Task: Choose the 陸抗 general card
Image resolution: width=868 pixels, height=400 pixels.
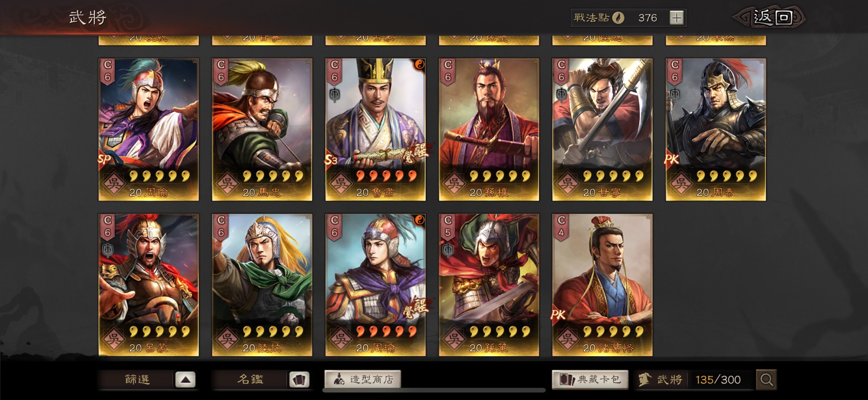Action: (262, 285)
